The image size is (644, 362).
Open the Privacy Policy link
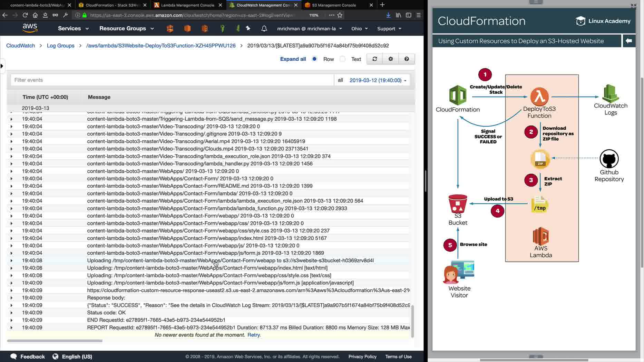[362, 356]
